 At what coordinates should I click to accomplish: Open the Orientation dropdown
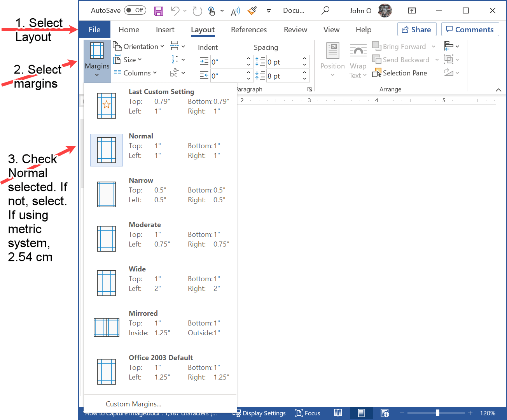point(138,46)
